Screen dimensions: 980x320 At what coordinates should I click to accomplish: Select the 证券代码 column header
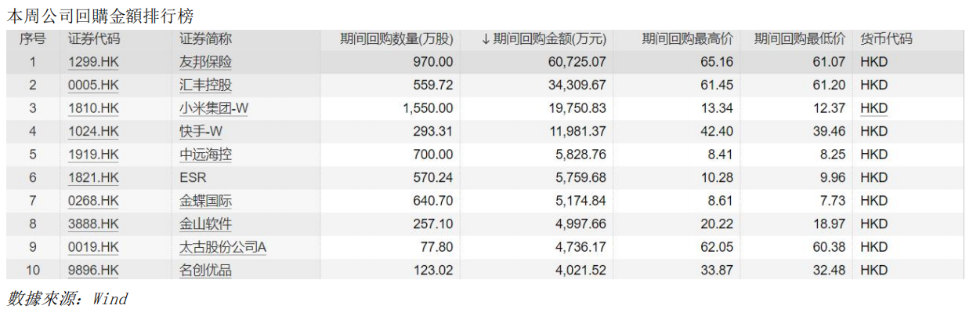pos(94,40)
